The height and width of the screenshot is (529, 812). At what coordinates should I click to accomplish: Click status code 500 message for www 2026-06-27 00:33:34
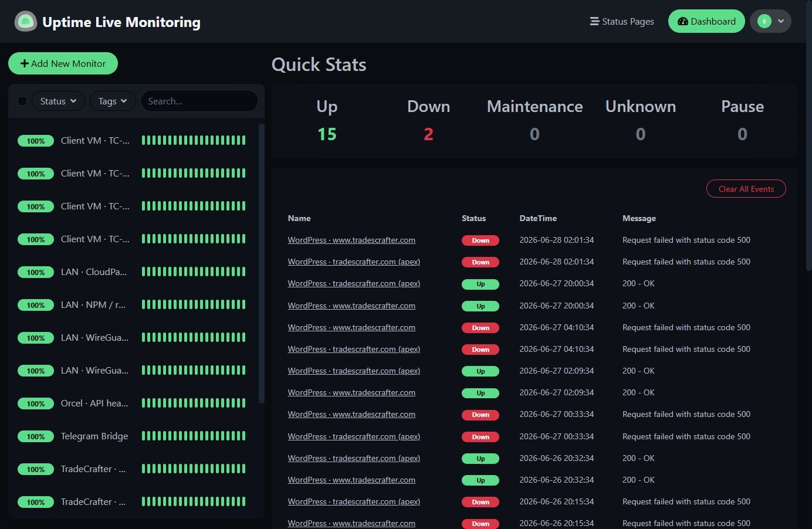pyautogui.click(x=686, y=414)
